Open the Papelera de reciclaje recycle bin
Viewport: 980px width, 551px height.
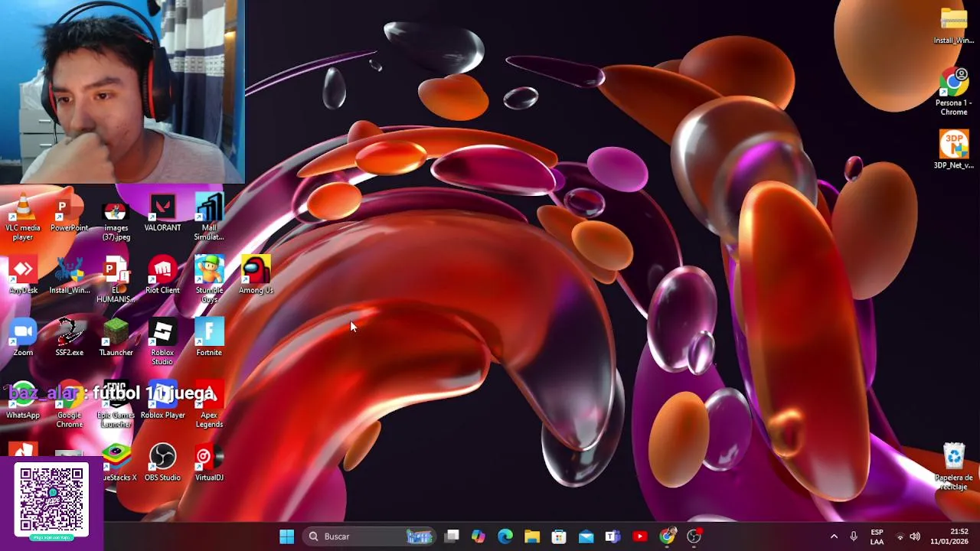coord(954,467)
